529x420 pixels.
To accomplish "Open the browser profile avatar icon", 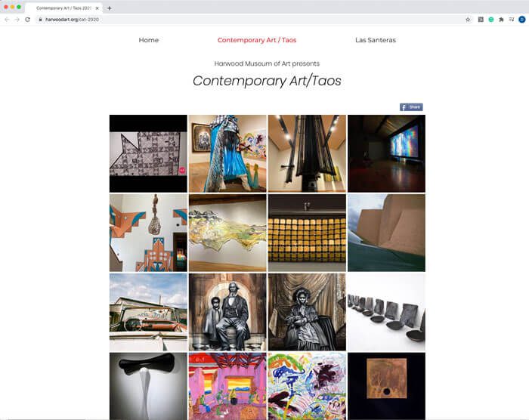I will [x=522, y=20].
